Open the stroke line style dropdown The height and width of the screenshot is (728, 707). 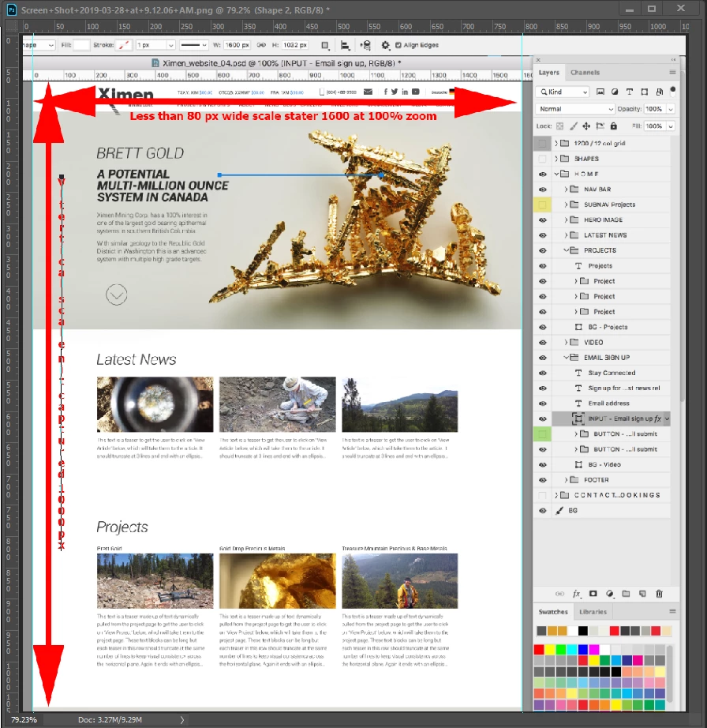coord(193,45)
